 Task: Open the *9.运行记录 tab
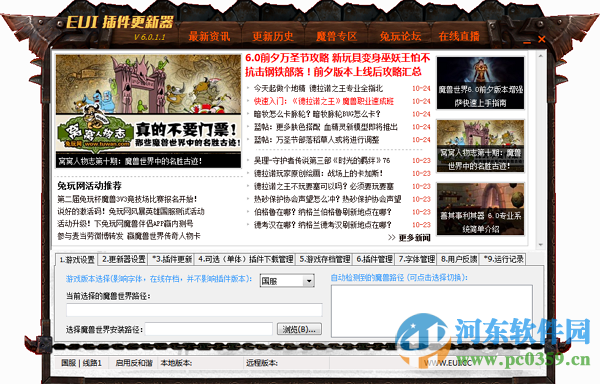pyautogui.click(x=504, y=259)
